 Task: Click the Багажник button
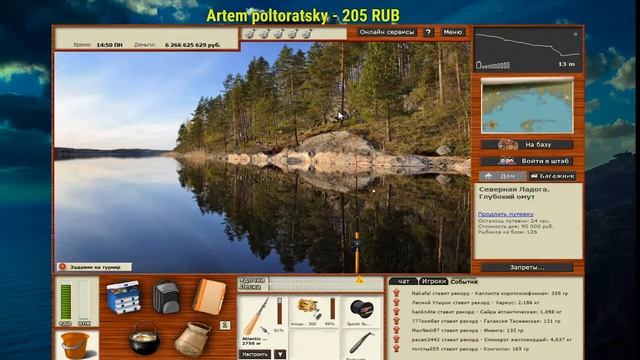pyautogui.click(x=553, y=176)
